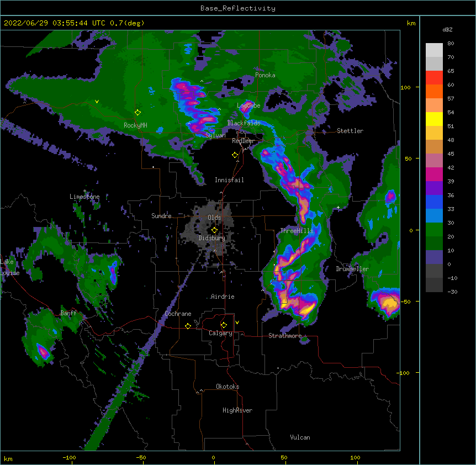Click the 48 value in the dBZ legend
The width and height of the screenshot is (476, 465).
click(x=451, y=140)
